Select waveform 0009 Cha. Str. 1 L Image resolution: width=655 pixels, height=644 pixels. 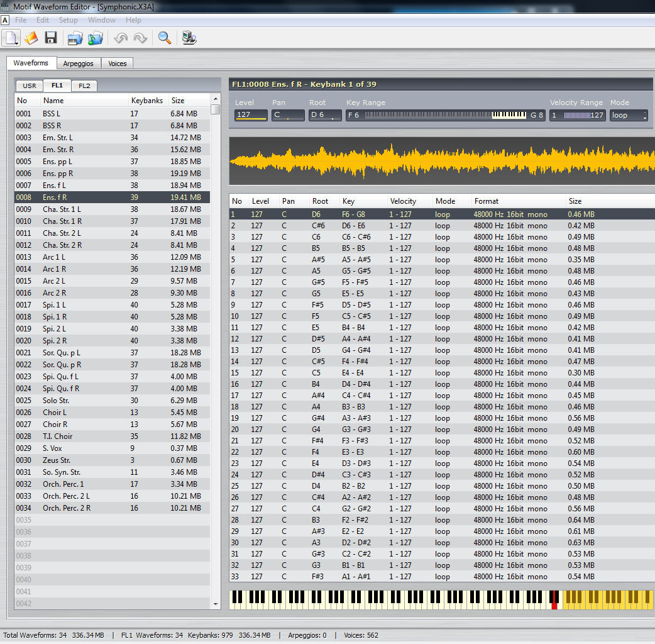112,209
